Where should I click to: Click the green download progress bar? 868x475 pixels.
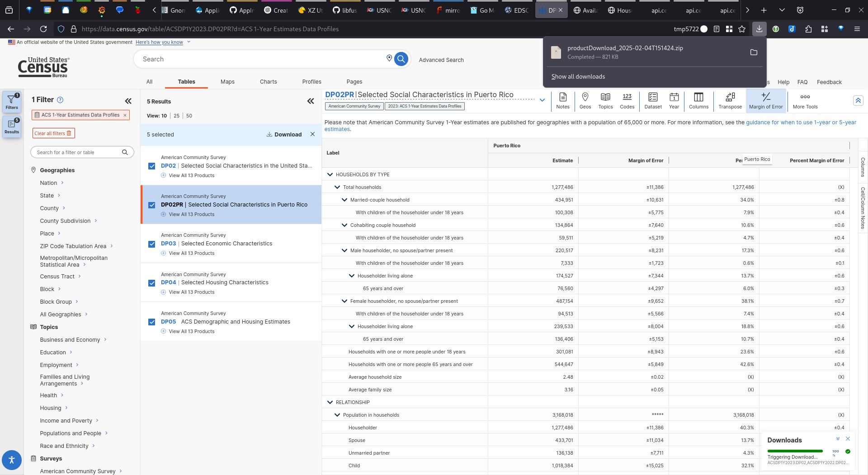[795, 451]
